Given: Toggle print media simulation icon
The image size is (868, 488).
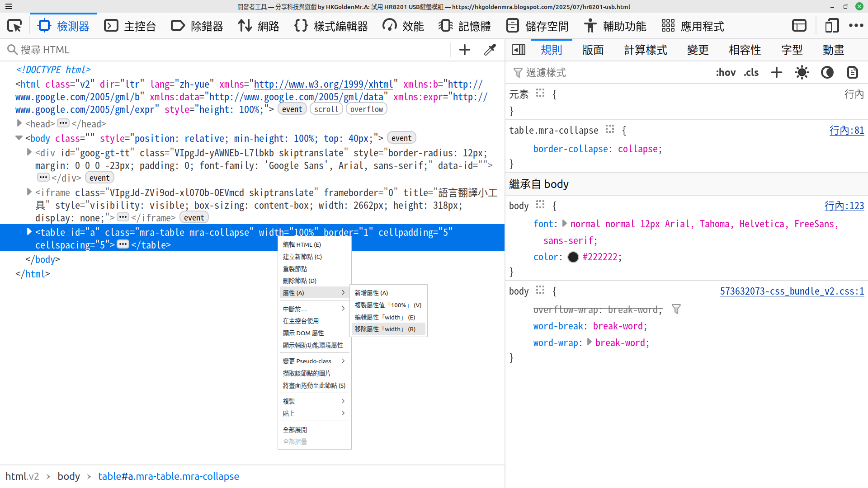Looking at the screenshot, I should [853, 72].
